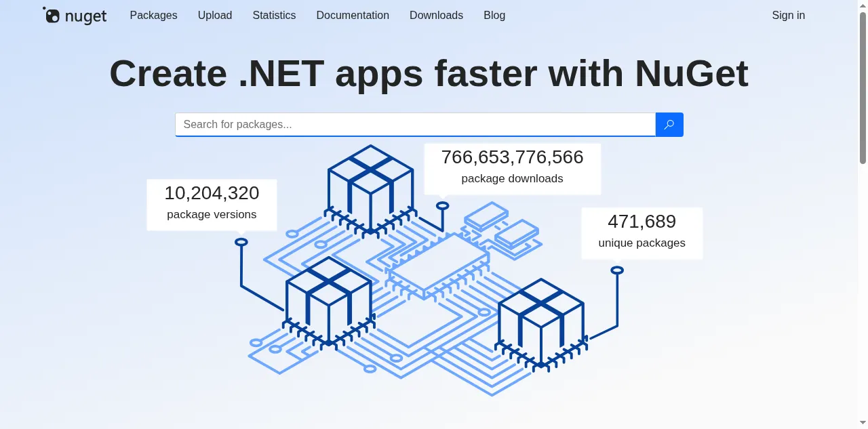Viewport: 868px width, 429px height.
Task: Click the page's vertical scrollbar thumb
Action: point(863,87)
